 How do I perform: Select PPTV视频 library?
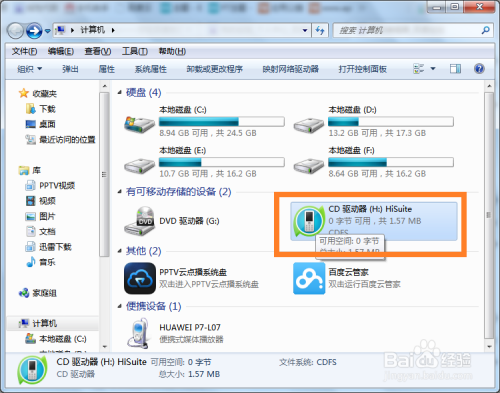57,186
